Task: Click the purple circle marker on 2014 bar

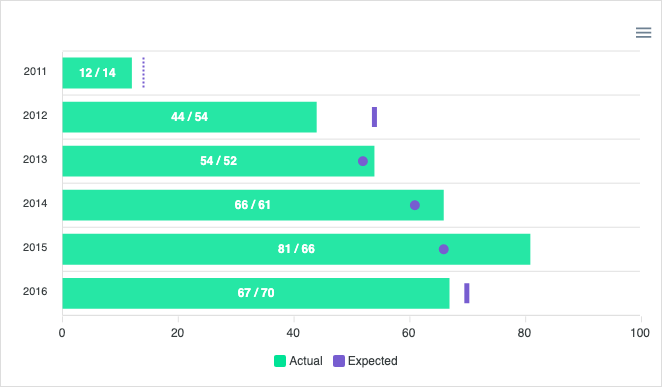Action: click(415, 205)
